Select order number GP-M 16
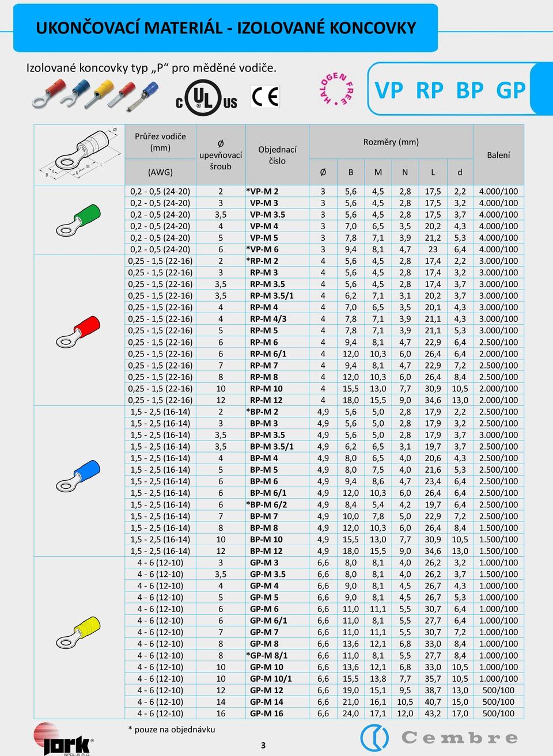This screenshot has height=756, width=553. 266,713
